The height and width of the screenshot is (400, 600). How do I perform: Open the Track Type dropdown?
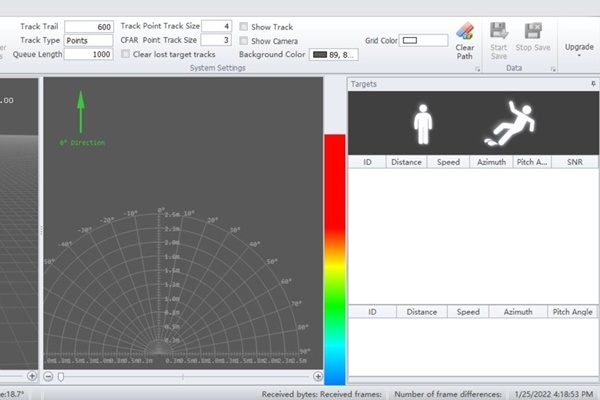[x=88, y=40]
